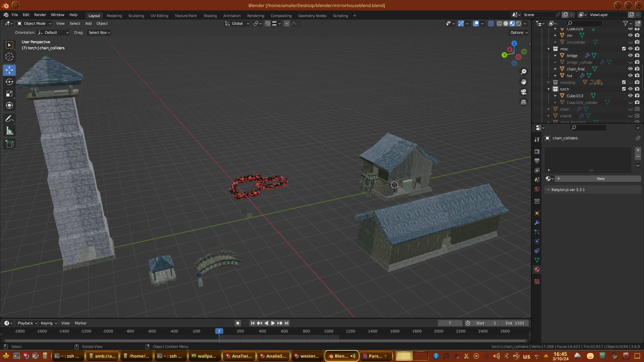Toggle visibility of chain_final object

630,69
